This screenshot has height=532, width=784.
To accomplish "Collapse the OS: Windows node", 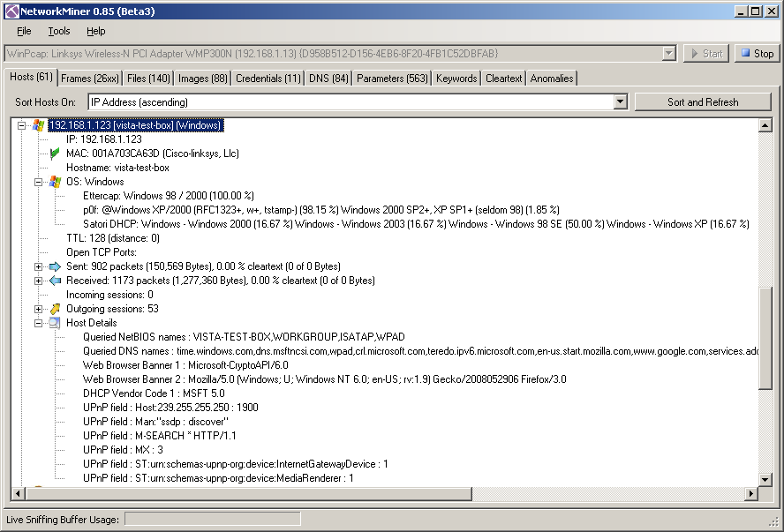I will point(38,182).
